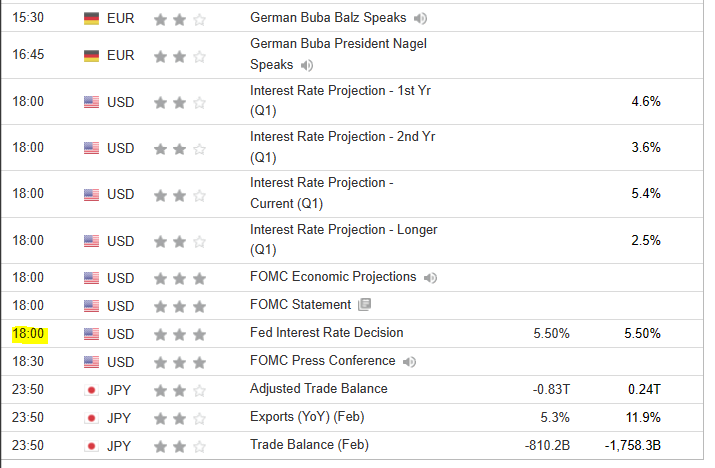Open Fed Interest Rate Decision event
Screen dimensions: 715x468
326,333
